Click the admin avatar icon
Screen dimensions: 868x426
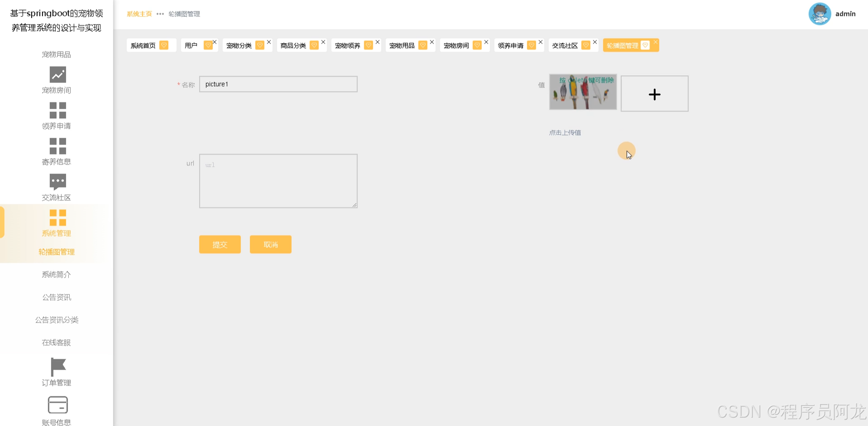click(820, 14)
